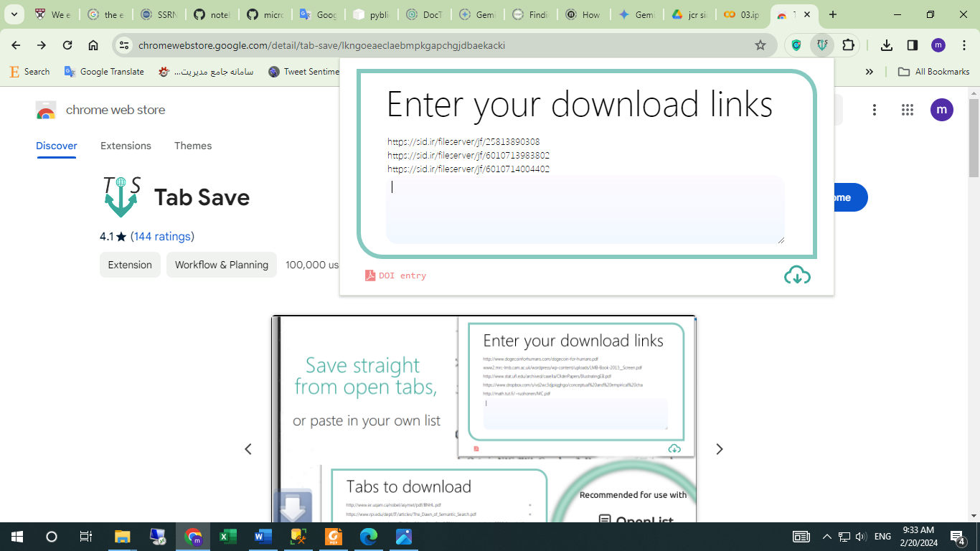Click the Windows Start button

tap(17, 537)
